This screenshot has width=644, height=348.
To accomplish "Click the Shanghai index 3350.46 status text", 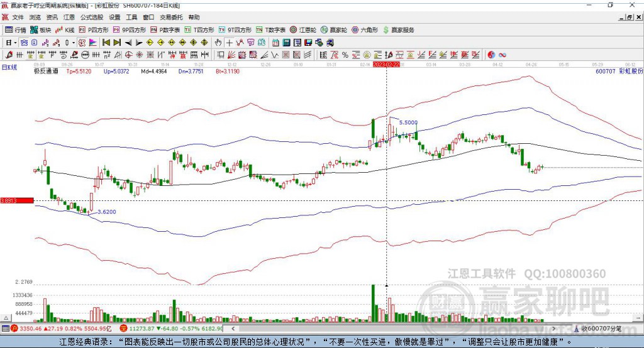I will (x=31, y=329).
